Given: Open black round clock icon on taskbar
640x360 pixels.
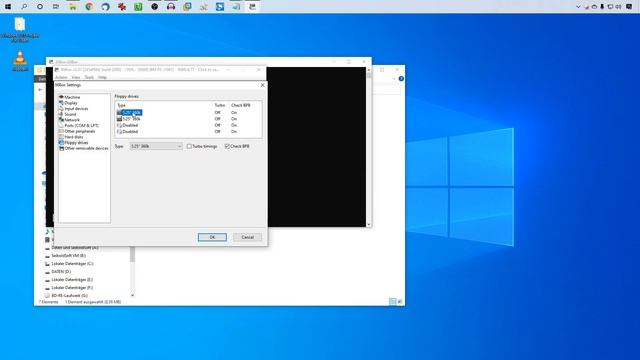Looking at the screenshot, I should pos(154,7).
